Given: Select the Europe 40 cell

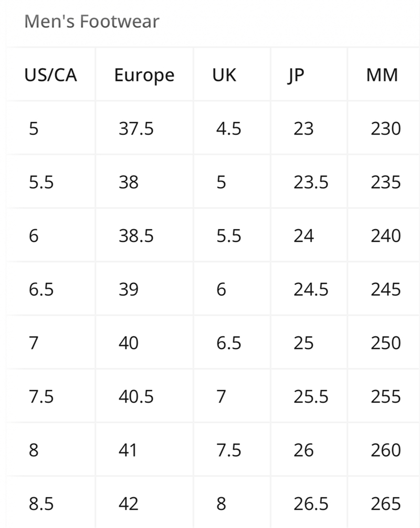Looking at the screenshot, I should pos(129,343).
